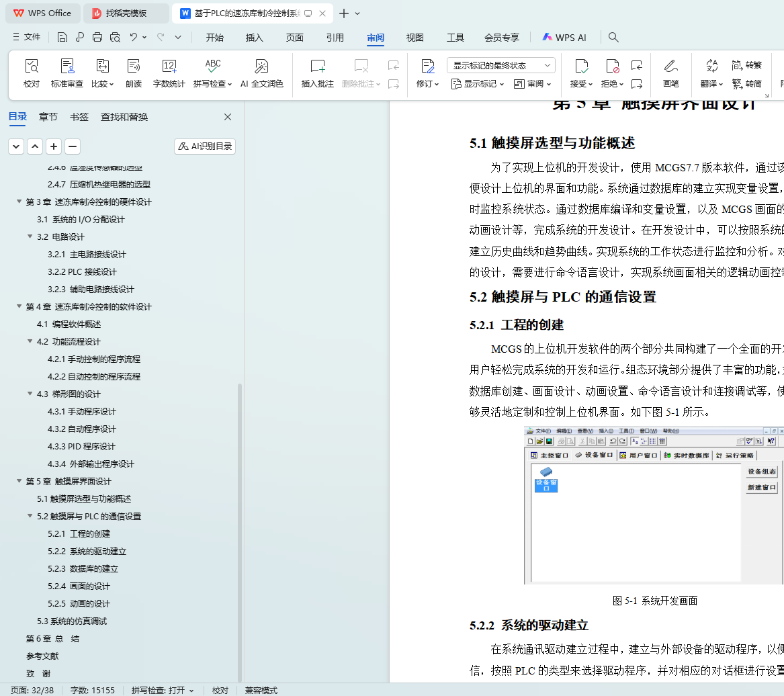Viewport: 784px width, 696px height.
Task: Click the 校对 status bar button
Action: coord(220,690)
